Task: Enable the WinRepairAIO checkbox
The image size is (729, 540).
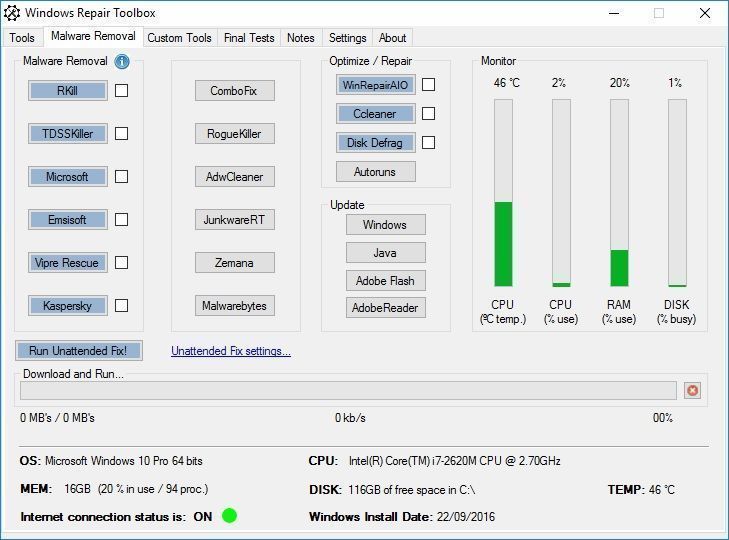Action: (x=428, y=85)
